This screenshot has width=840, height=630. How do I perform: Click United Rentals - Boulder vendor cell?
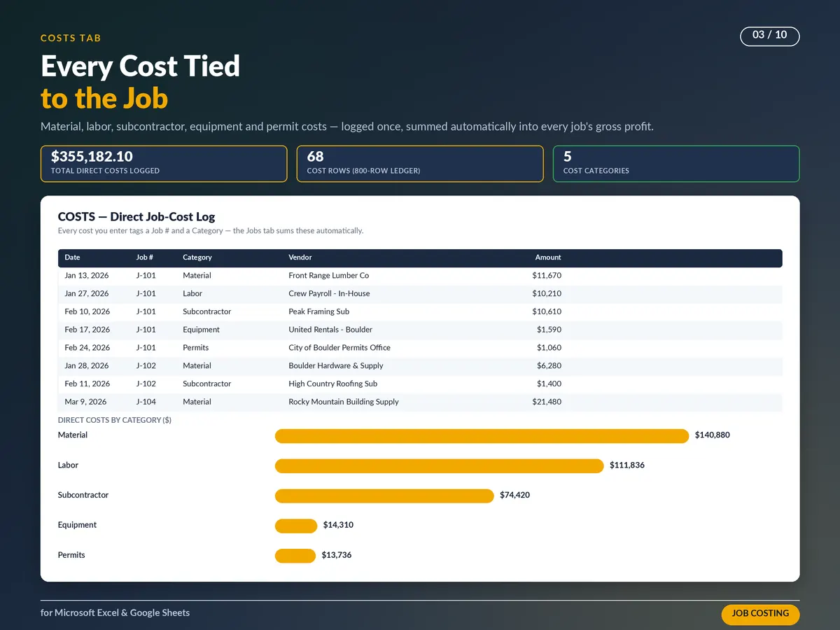tap(330, 330)
